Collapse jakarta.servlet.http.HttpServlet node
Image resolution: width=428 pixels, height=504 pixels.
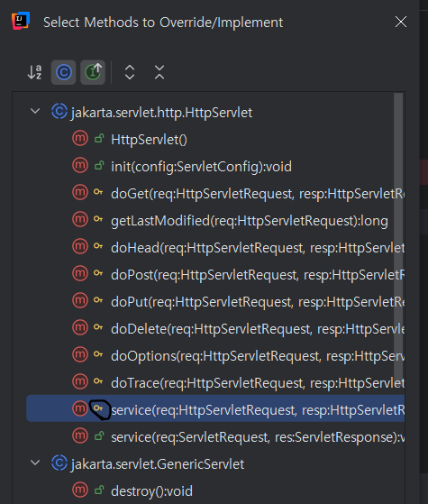point(35,112)
